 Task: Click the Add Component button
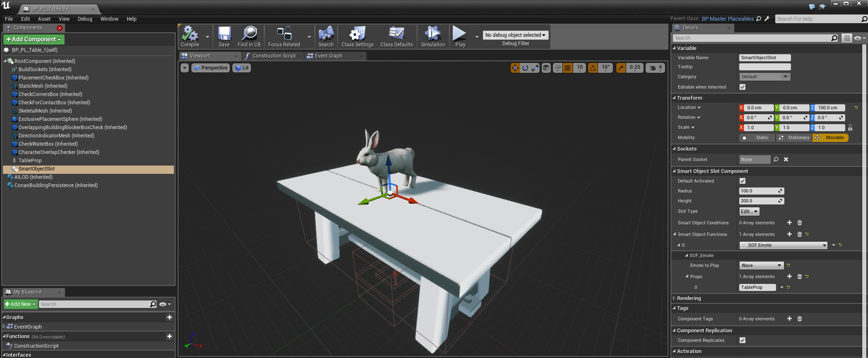click(x=34, y=39)
